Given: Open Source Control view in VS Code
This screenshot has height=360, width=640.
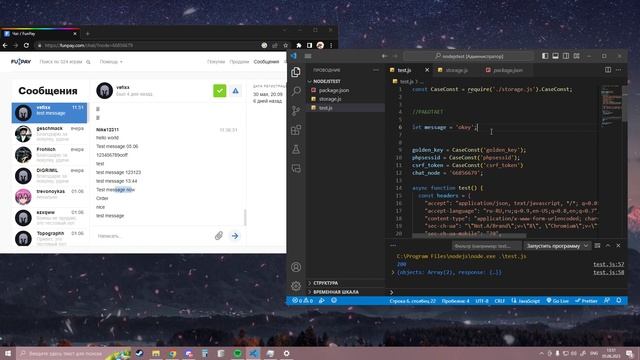Looking at the screenshot, I should [x=296, y=111].
